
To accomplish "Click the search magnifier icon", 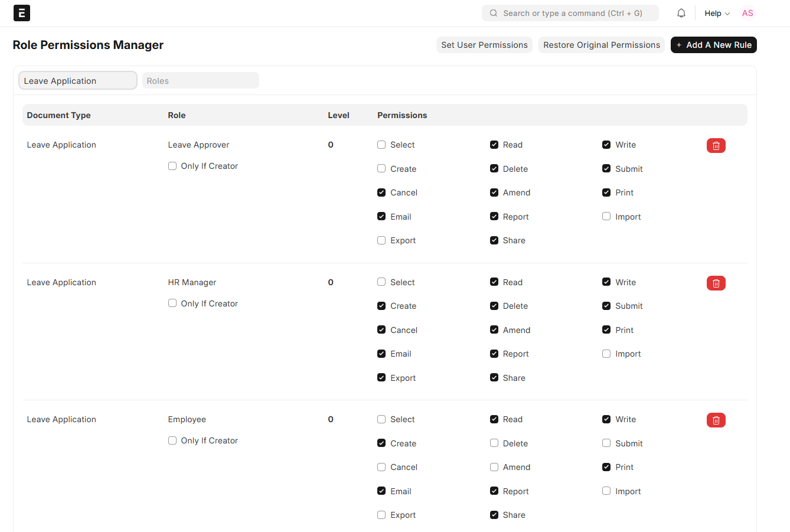I will coord(493,12).
